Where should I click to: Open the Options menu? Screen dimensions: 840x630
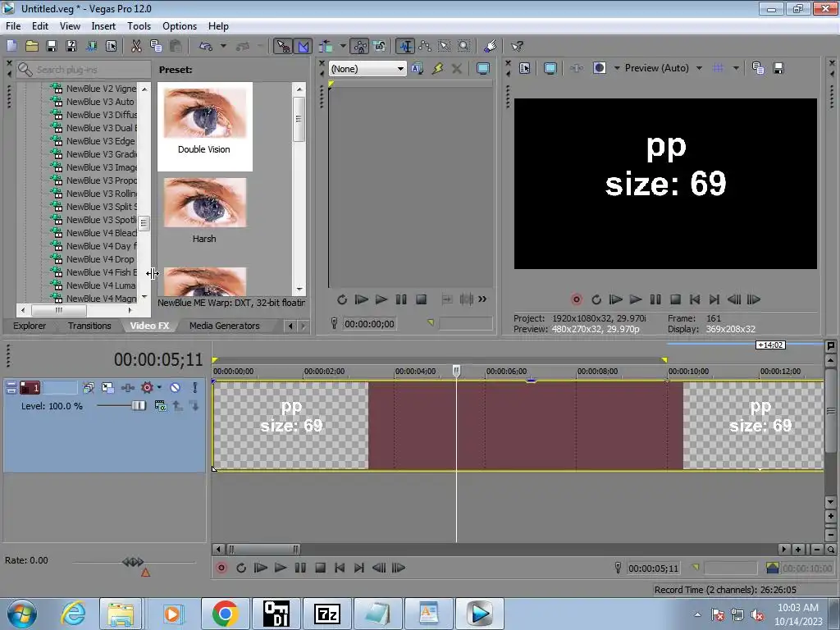point(180,25)
